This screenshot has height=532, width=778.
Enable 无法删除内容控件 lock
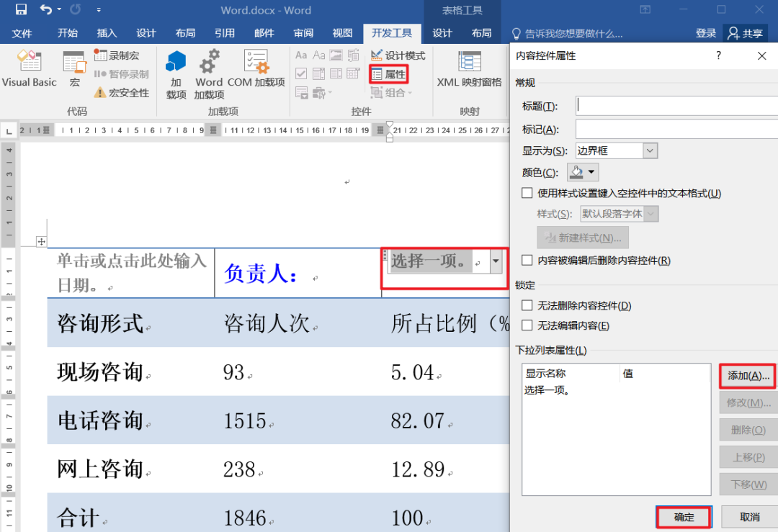[527, 305]
